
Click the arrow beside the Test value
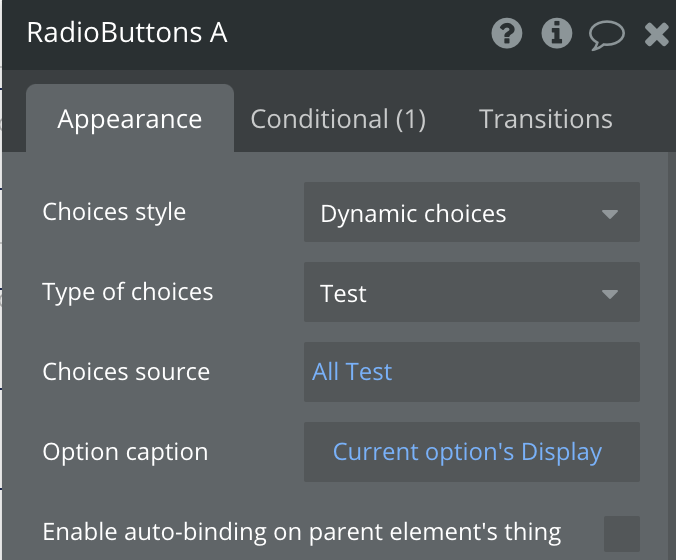pos(609,294)
